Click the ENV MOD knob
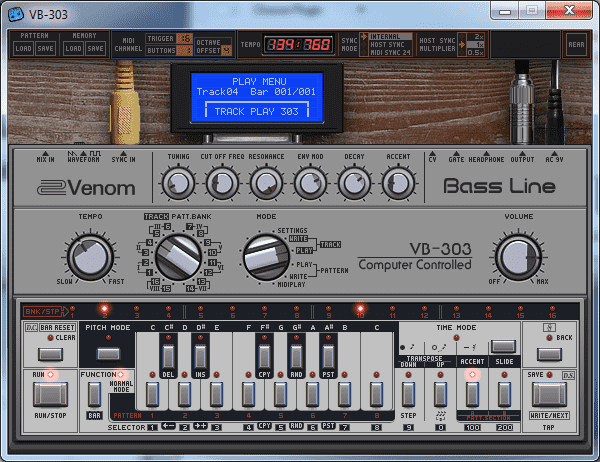Image resolution: width=600 pixels, height=462 pixels. point(310,183)
